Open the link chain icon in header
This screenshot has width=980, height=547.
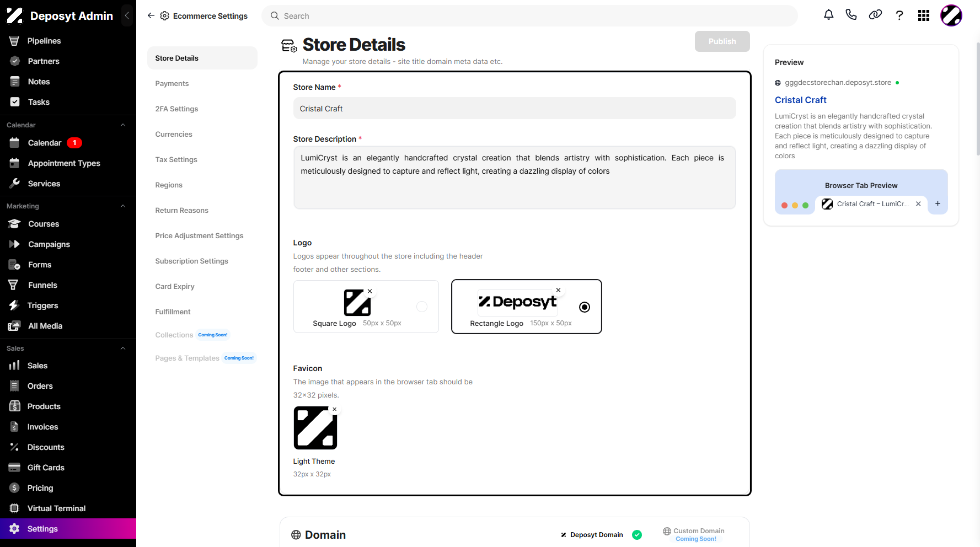875,15
